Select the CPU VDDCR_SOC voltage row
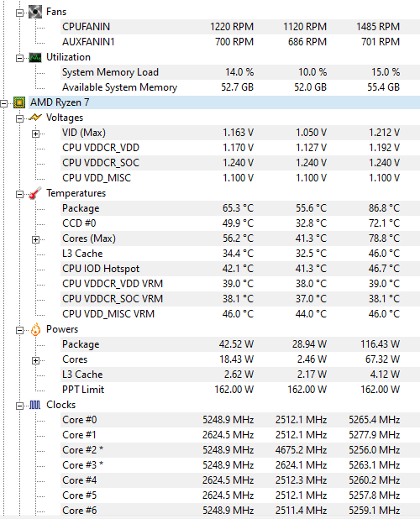This screenshot has height=519, width=420. point(240,163)
